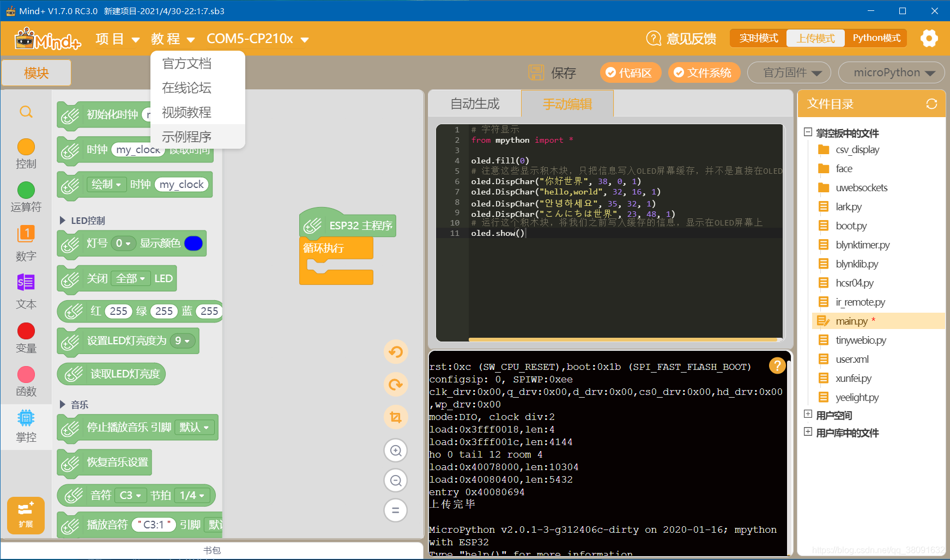Viewport: 950px width, 560px height.
Task: Expand the 用户库中的文件 tree node
Action: (x=808, y=432)
